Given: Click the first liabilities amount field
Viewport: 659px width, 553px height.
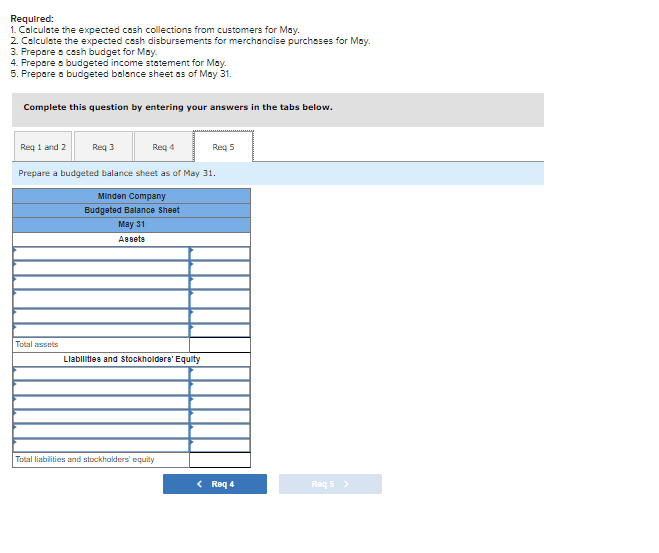Looking at the screenshot, I should pyautogui.click(x=220, y=374).
